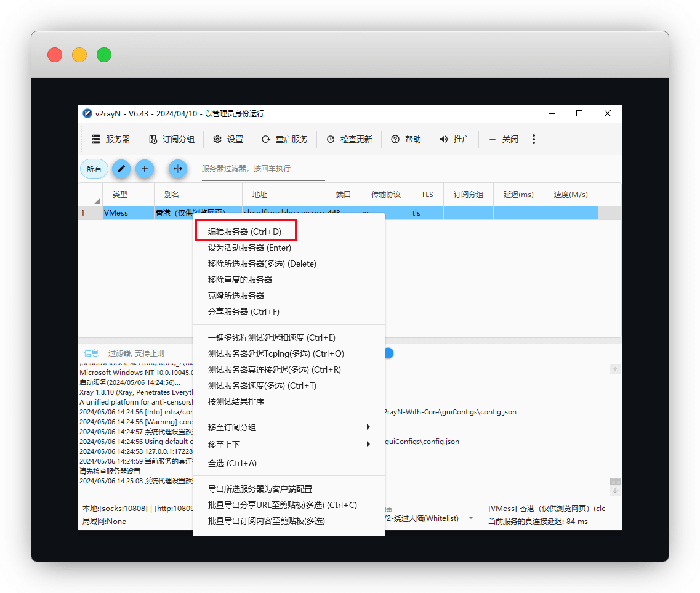The height and width of the screenshot is (593, 700).
Task: Click the tls cell in the server row
Action: 427,213
